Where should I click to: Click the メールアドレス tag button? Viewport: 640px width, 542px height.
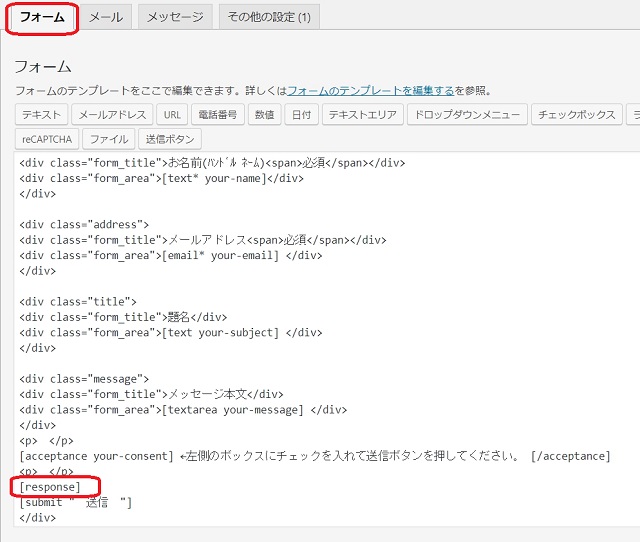pyautogui.click(x=113, y=115)
